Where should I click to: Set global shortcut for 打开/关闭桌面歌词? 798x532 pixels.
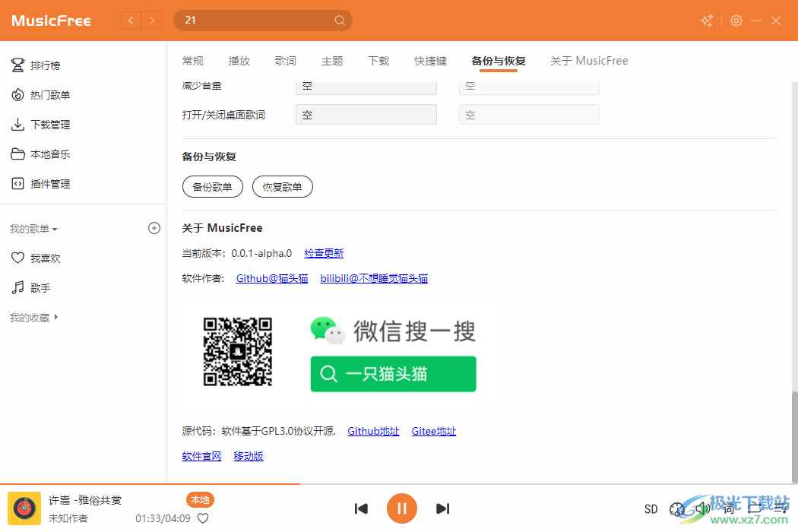pos(529,115)
